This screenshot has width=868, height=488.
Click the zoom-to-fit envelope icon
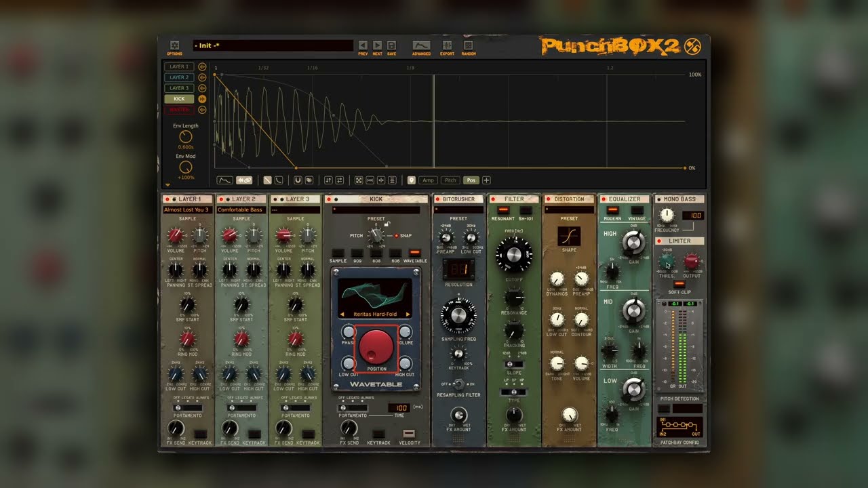tap(359, 180)
